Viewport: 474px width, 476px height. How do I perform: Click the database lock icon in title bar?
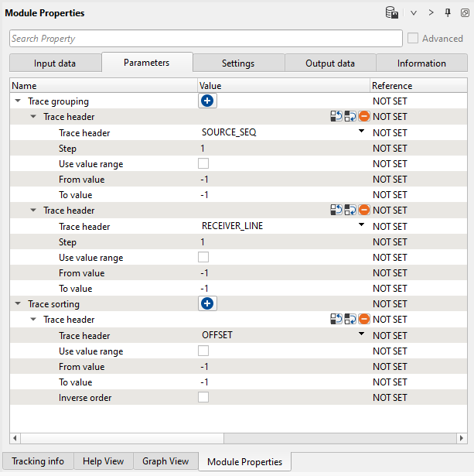[x=392, y=13]
